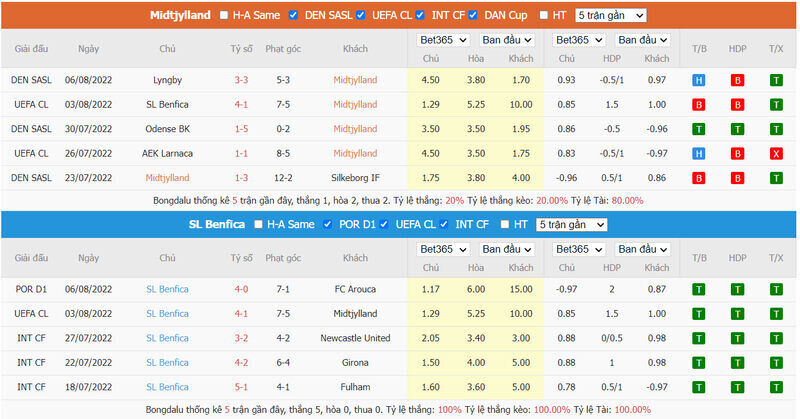This screenshot has width=800, height=419.
Task: Select Midtjylland title in orange header bar
Action: (180, 15)
